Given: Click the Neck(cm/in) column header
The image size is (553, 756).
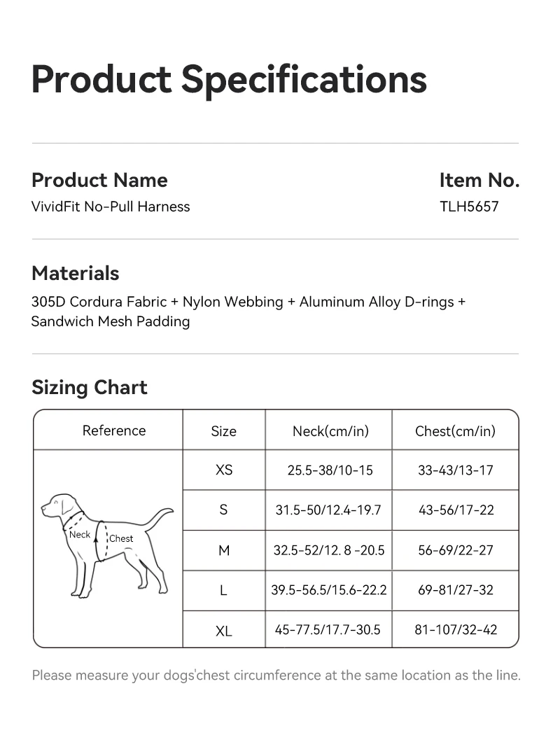Looking at the screenshot, I should (330, 431).
